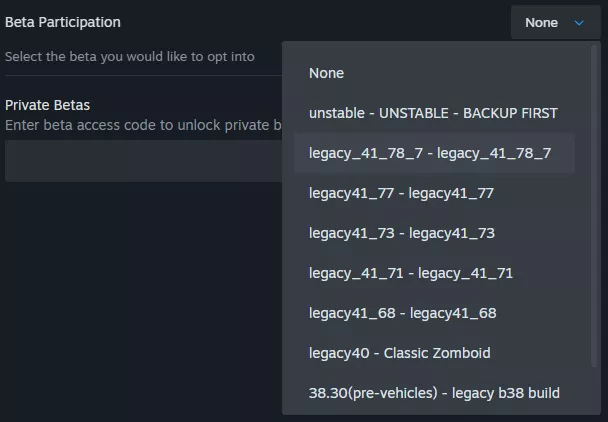Click the Private Betas heading
Image resolution: width=608 pixels, height=422 pixels.
[x=48, y=105]
